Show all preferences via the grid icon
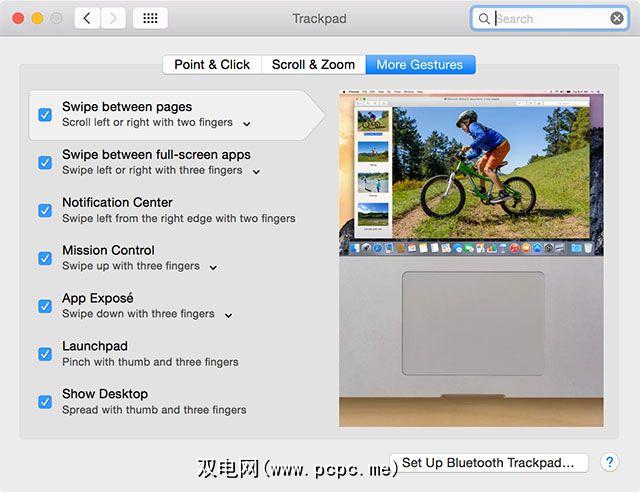 [x=150, y=18]
